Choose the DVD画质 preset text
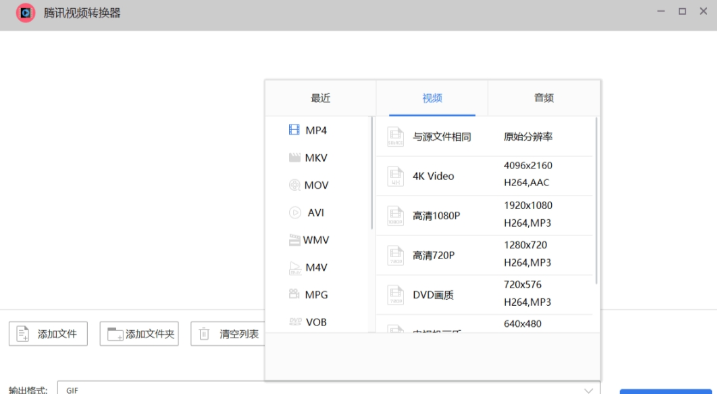Viewport: 717px width, 394px height. [433, 295]
